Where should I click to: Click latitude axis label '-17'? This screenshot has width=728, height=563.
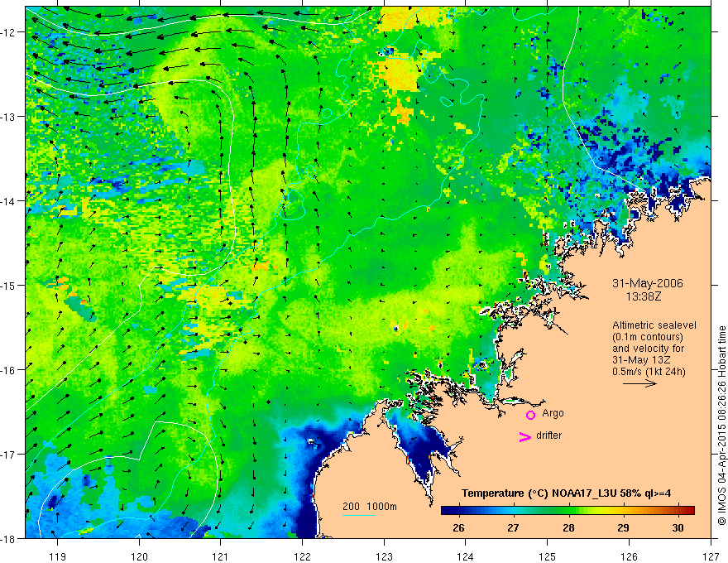tap(8, 454)
